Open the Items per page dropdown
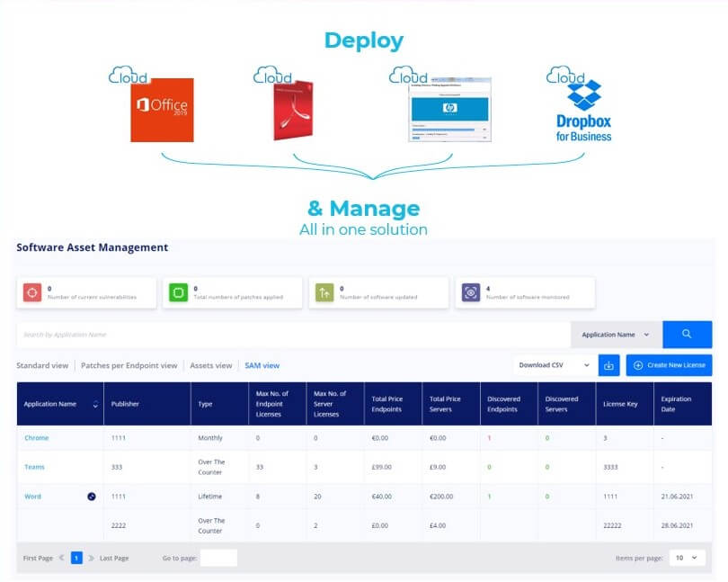 pyautogui.click(x=688, y=558)
